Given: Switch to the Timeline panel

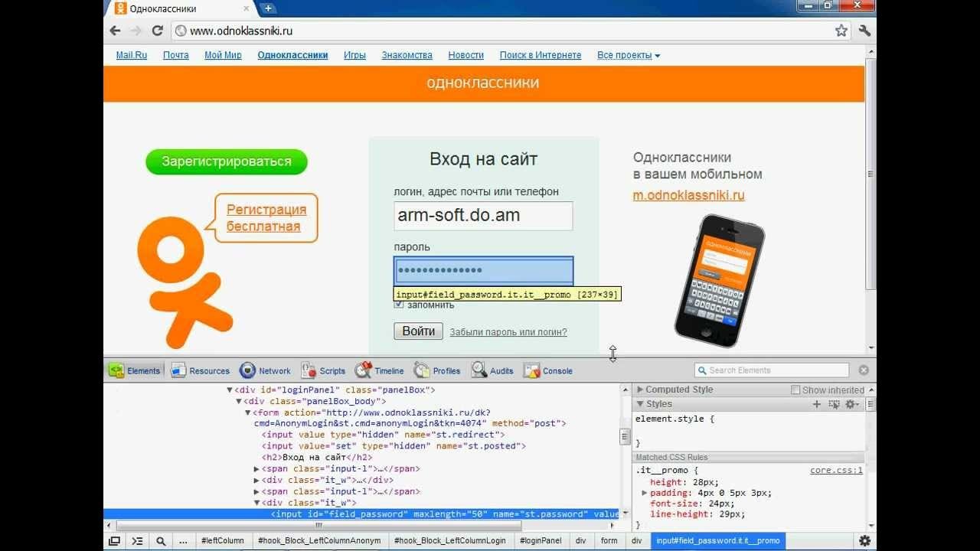Looking at the screenshot, I should [379, 371].
